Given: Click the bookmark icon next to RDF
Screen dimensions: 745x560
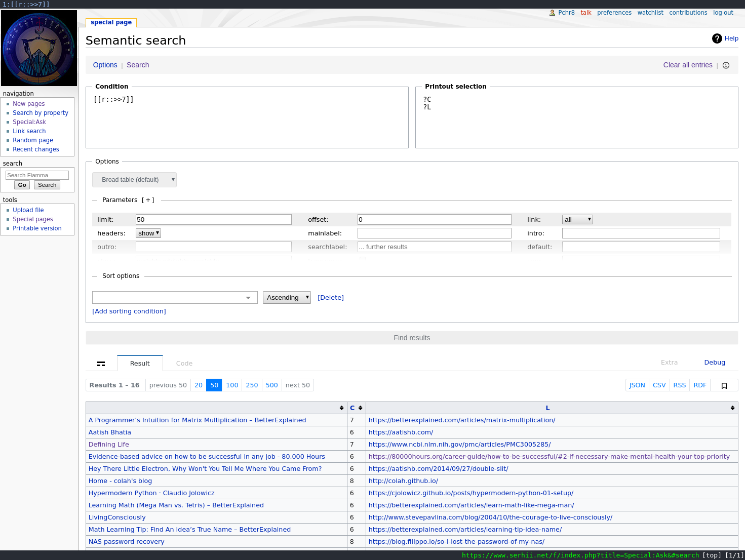Looking at the screenshot, I should click(724, 386).
